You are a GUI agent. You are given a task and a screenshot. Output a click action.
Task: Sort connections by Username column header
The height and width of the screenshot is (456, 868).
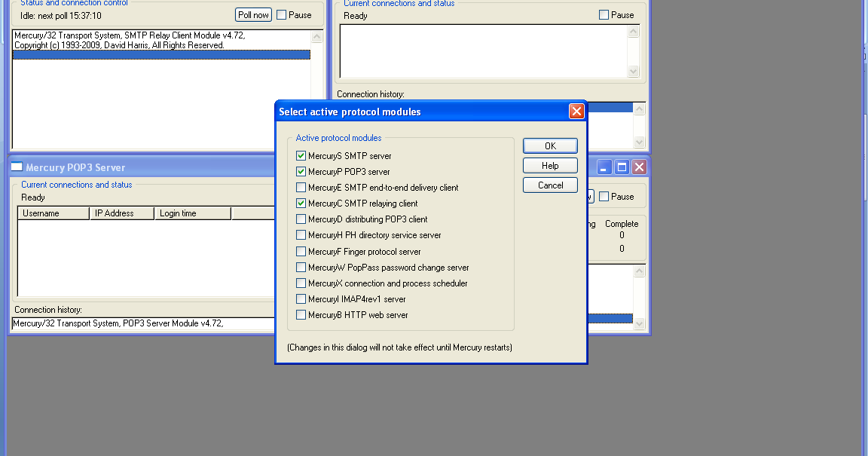coord(53,213)
